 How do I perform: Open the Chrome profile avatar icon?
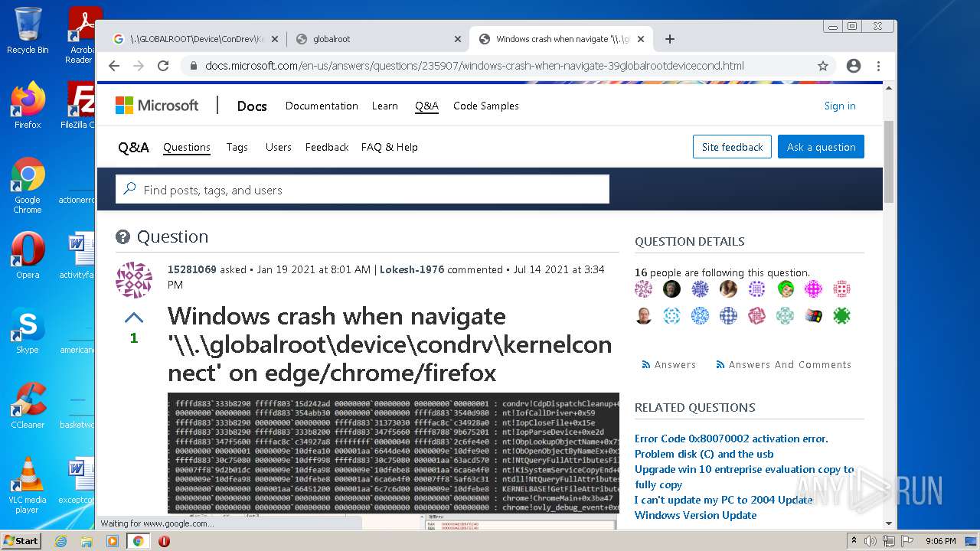point(854,66)
